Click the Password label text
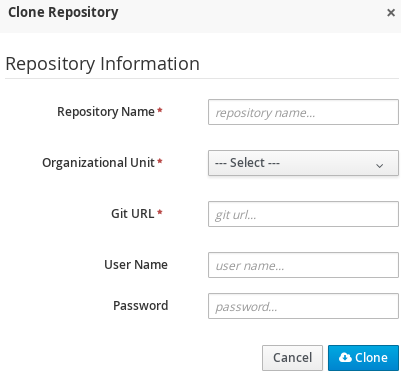The height and width of the screenshot is (373, 401). (141, 306)
